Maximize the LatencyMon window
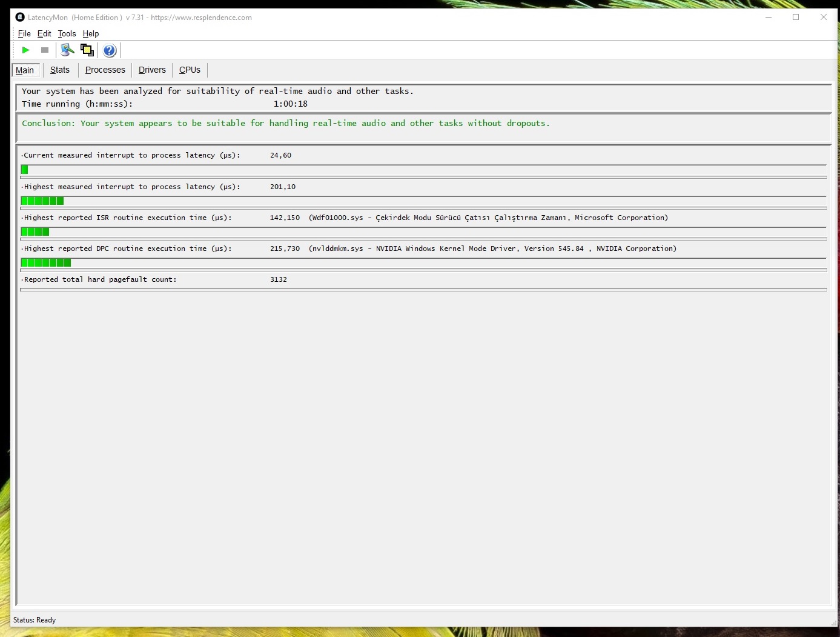Image resolution: width=840 pixels, height=637 pixels. click(796, 17)
